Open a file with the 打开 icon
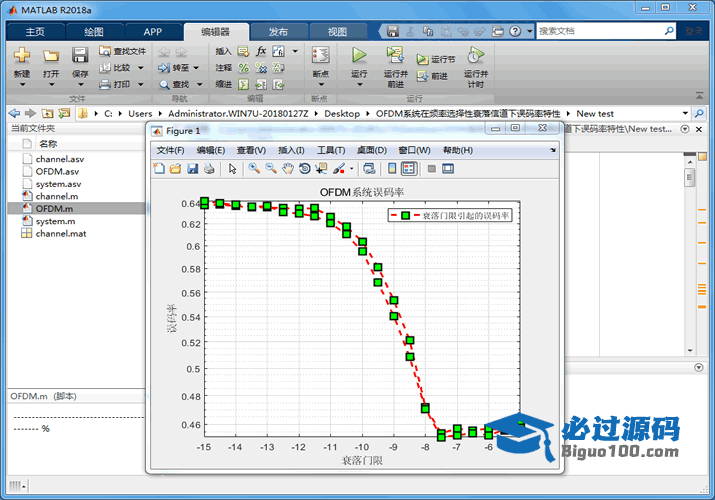This screenshot has width=715, height=500. pyautogui.click(x=51, y=56)
